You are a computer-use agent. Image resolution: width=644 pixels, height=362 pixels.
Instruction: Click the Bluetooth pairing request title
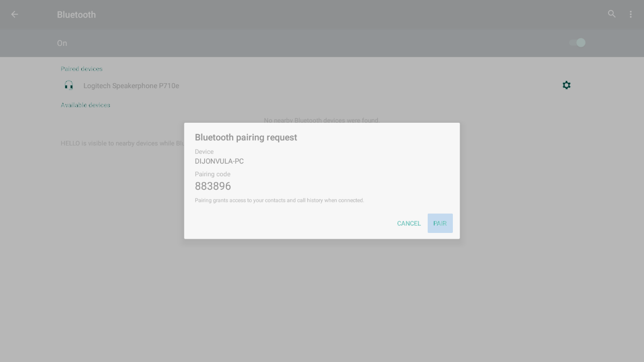coord(246,138)
